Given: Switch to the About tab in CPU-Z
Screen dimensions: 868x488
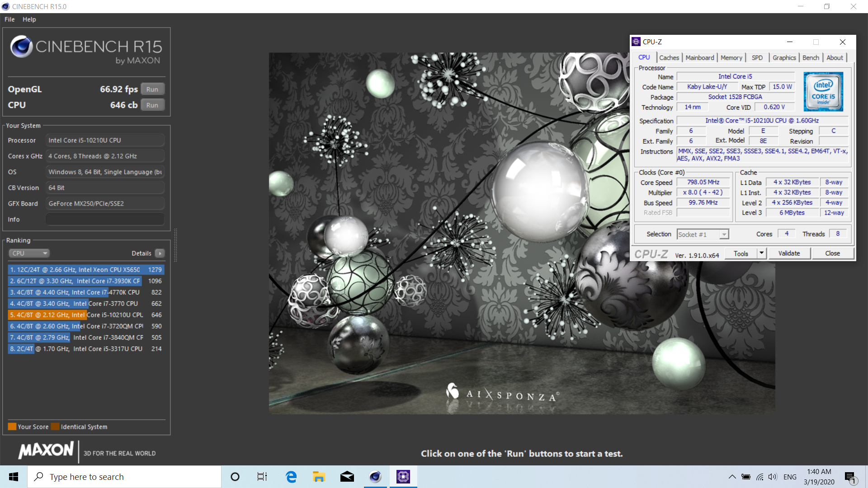Looking at the screenshot, I should (x=835, y=57).
